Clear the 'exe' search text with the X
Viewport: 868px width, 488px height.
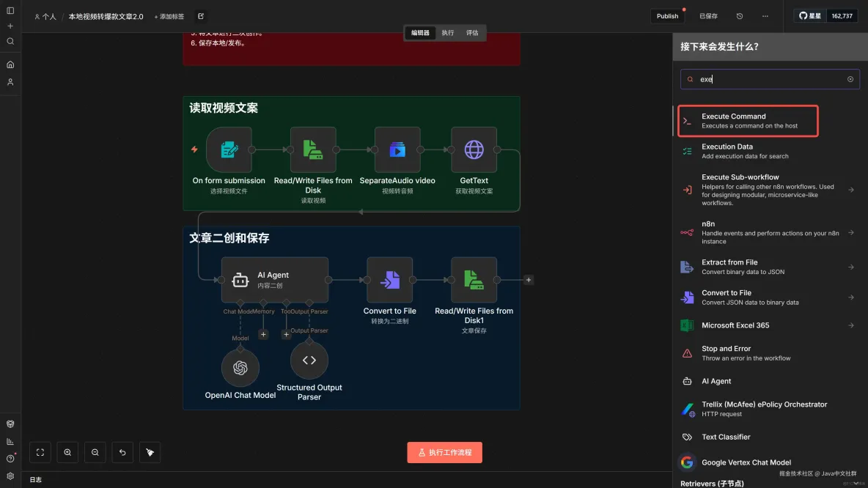point(850,79)
